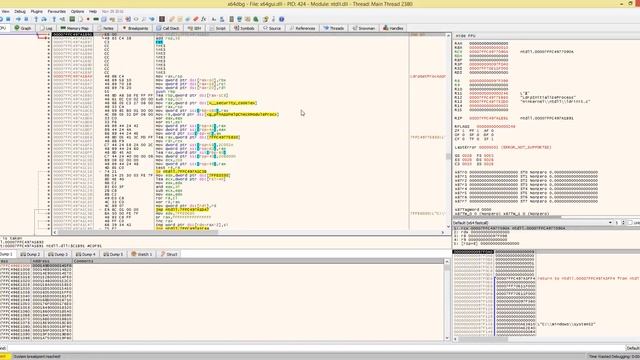The width and height of the screenshot is (640, 360).
Task: Click the red Bookmarks toolbar icon
Action: tap(196, 19)
